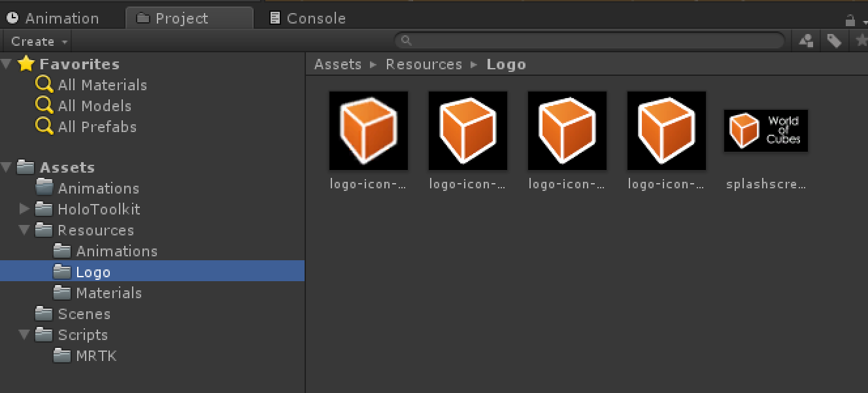Viewport: 868px width, 393px height.
Task: Click the search-by-label tag icon
Action: (835, 41)
